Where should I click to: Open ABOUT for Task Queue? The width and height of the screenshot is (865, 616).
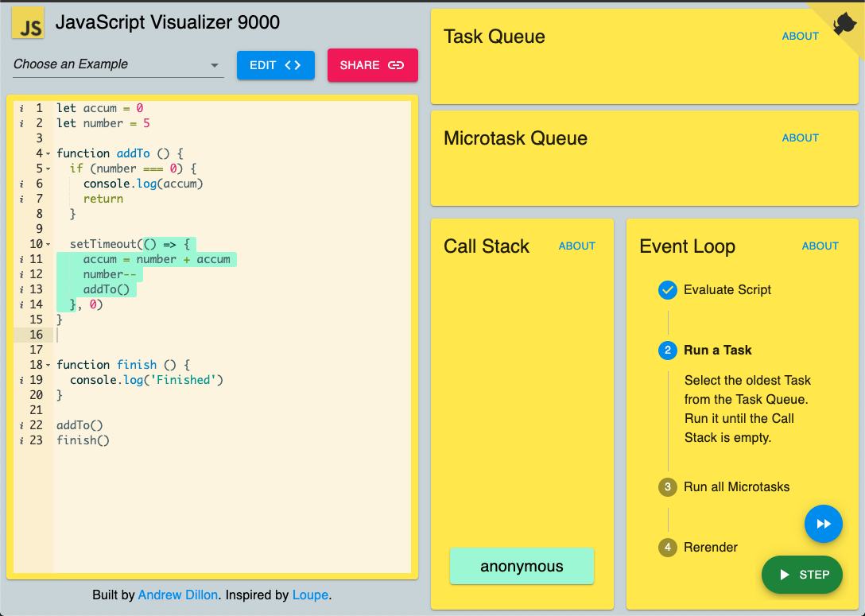800,37
